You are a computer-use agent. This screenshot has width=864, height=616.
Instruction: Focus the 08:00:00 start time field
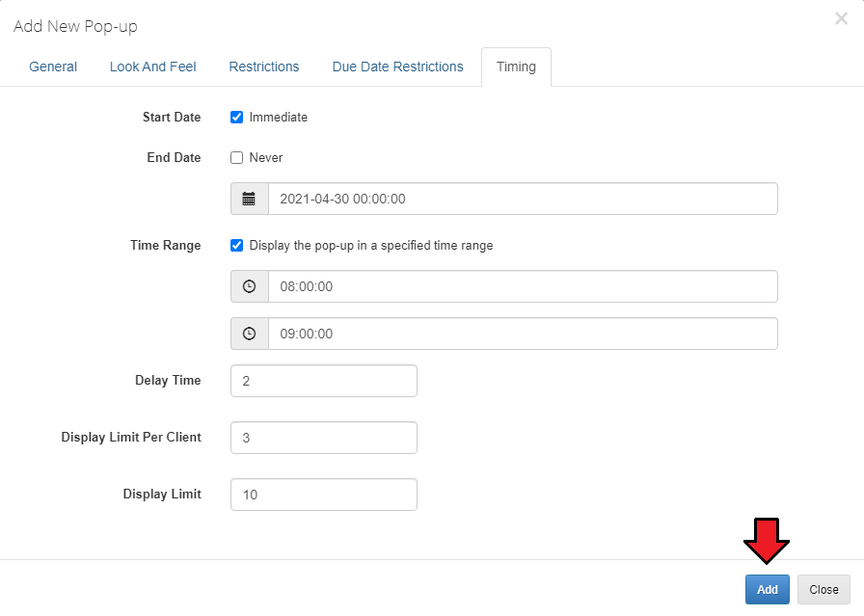tap(523, 286)
